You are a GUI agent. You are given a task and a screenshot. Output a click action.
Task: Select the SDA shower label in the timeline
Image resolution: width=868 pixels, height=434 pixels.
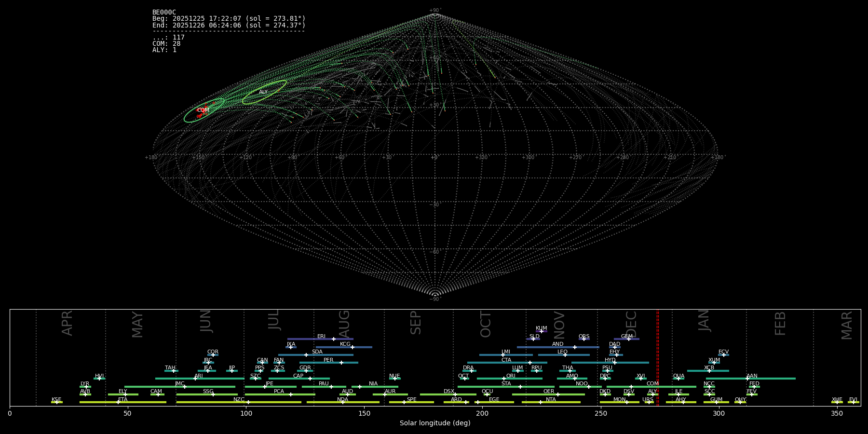tap(317, 352)
